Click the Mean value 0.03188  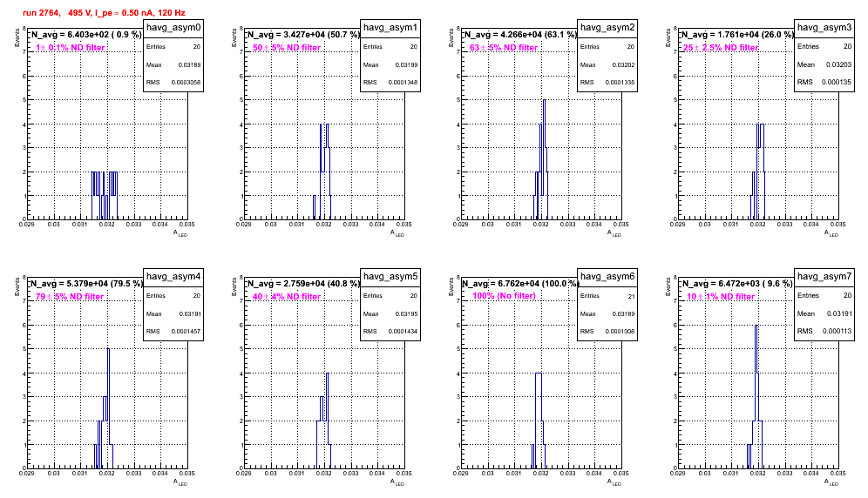[189, 64]
